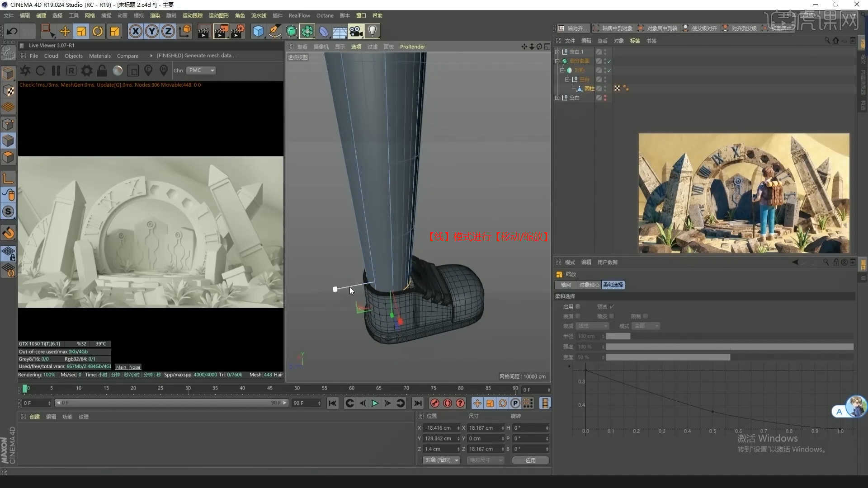The image size is (868, 488).
Task: Enable the soft selection checkbox
Action: click(x=578, y=307)
